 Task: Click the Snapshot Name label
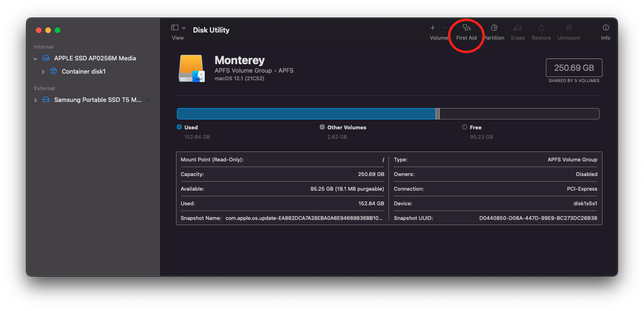click(x=201, y=218)
